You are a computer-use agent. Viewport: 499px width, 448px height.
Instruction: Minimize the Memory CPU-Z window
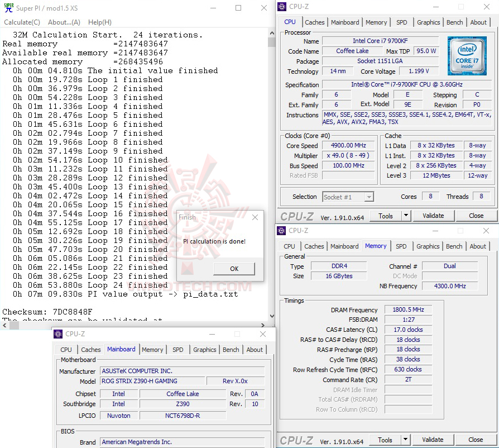[x=435, y=231]
